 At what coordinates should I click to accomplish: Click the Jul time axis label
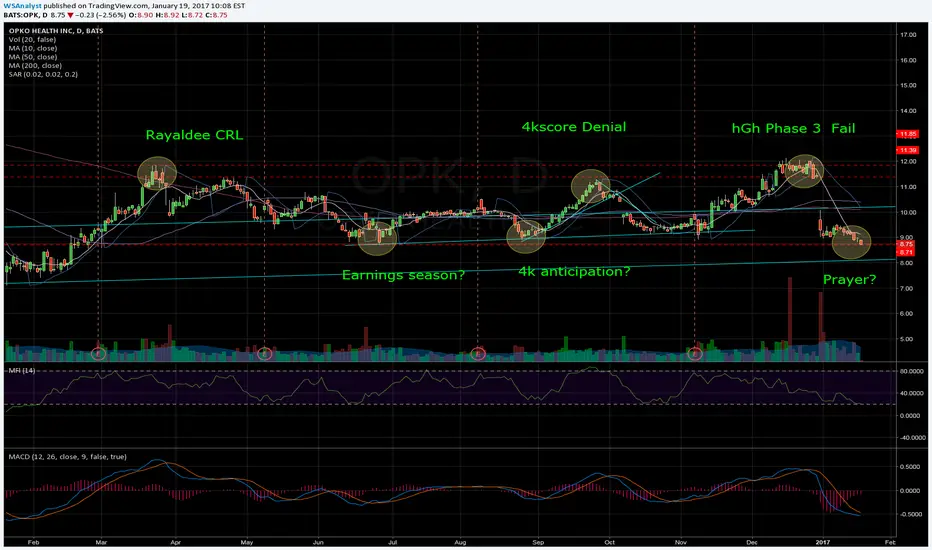pyautogui.click(x=392, y=542)
